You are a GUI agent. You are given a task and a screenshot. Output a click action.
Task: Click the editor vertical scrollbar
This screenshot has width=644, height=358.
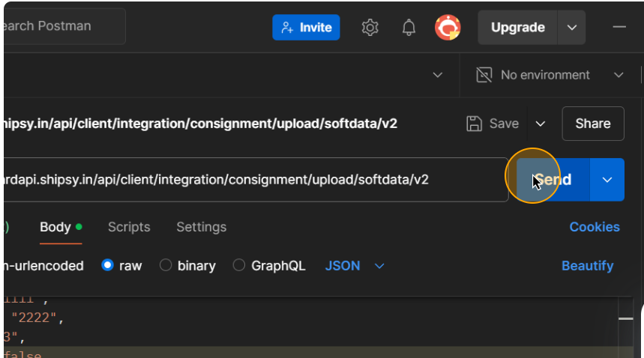625,327
